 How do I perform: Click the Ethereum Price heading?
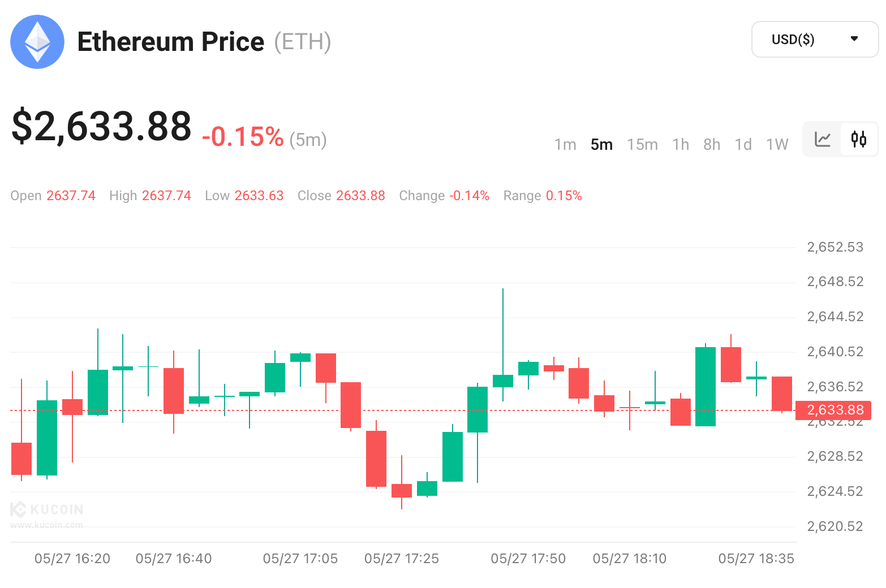[x=170, y=42]
